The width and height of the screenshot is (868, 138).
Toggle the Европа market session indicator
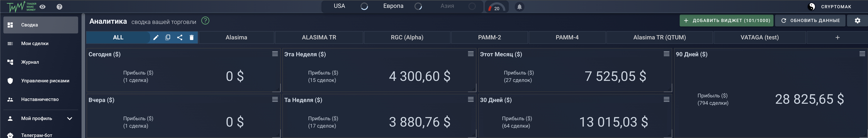coord(418,6)
